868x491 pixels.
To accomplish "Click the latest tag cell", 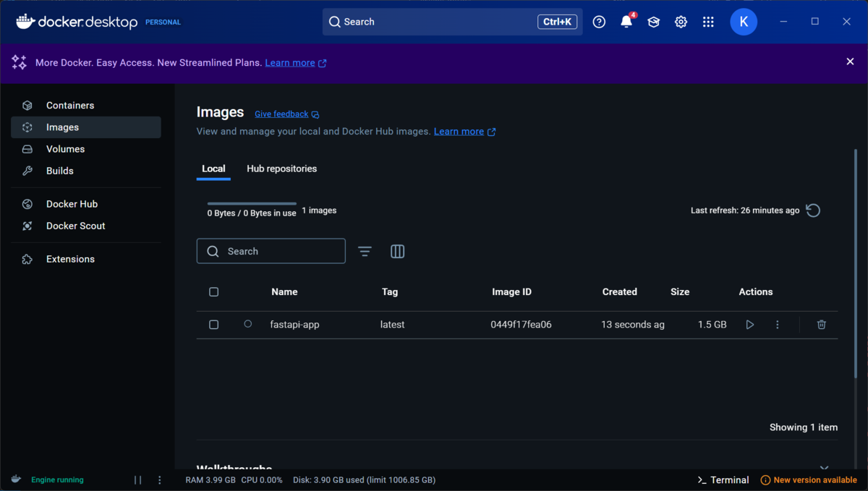I will pos(392,325).
